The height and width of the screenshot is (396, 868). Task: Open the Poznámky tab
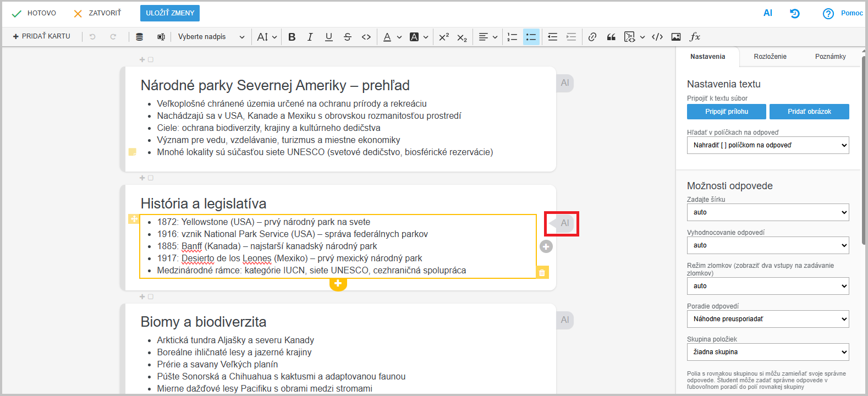click(x=830, y=57)
